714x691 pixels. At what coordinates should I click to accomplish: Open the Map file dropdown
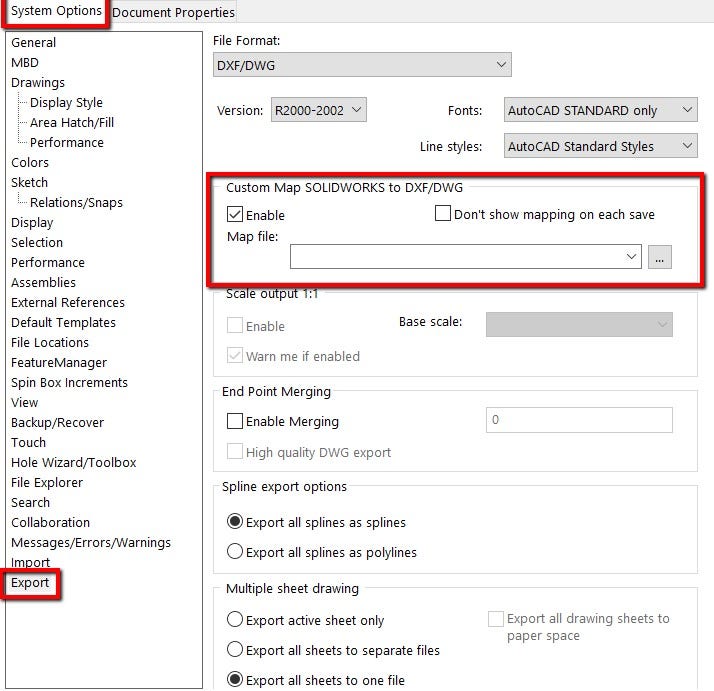465,257
